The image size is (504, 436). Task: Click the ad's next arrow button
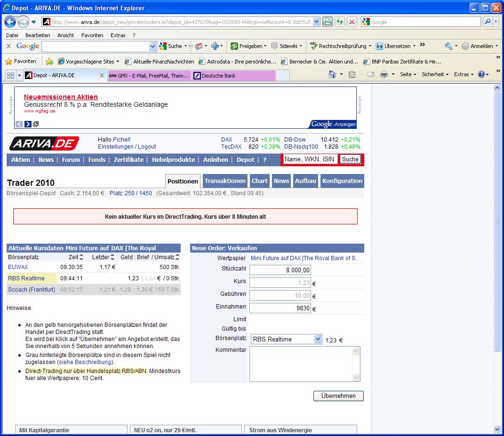[x=28, y=124]
